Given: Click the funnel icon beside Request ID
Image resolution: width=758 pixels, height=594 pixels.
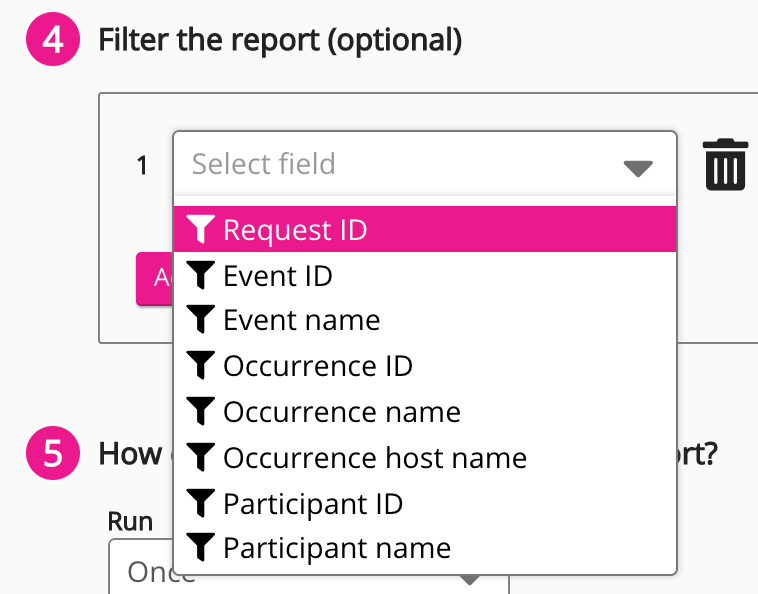Looking at the screenshot, I should 202,230.
